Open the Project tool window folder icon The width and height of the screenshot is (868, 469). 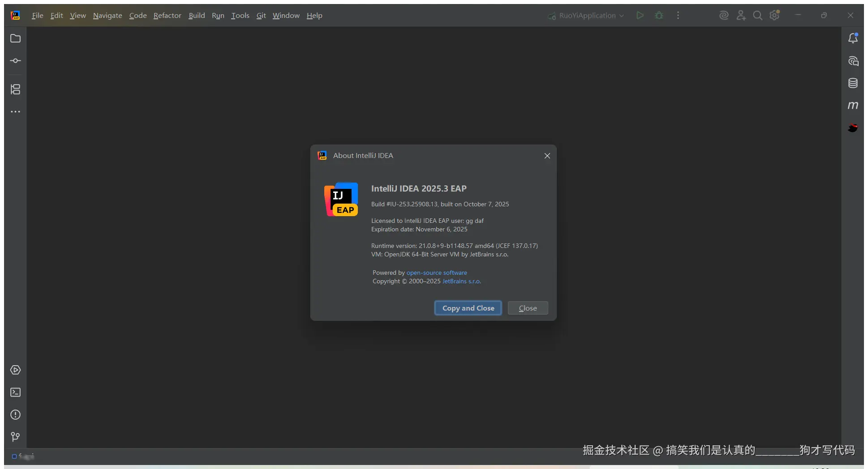click(15, 38)
